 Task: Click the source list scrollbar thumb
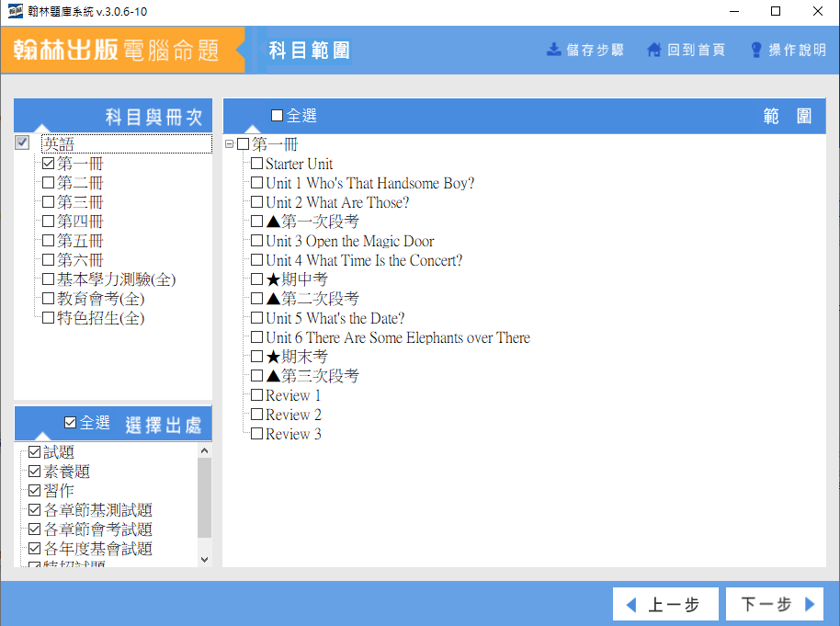click(204, 498)
